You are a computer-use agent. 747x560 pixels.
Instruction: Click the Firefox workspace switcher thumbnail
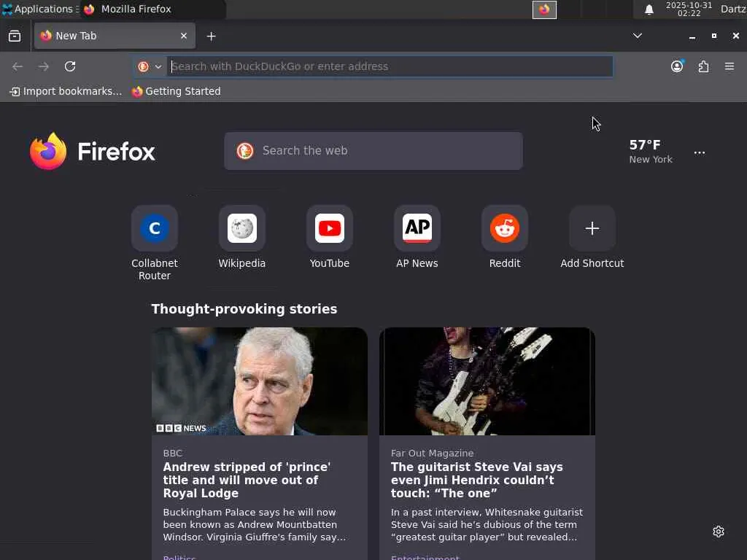click(544, 9)
